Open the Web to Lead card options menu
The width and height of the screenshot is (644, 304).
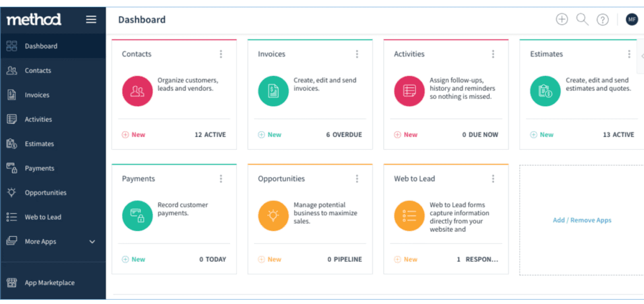pos(493,179)
